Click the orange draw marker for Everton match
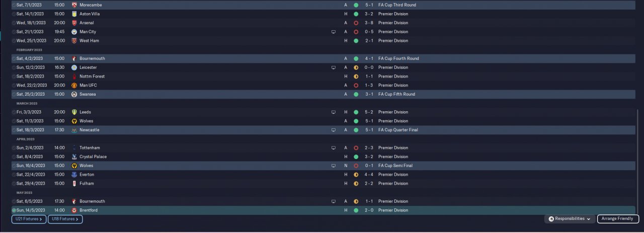Screen dimensions: 644x233 point(356,175)
